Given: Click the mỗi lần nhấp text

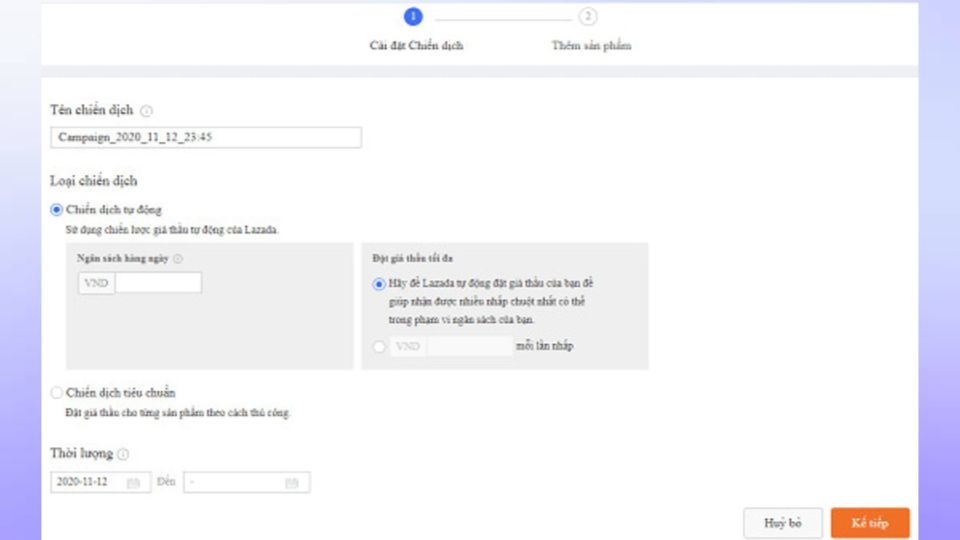Looking at the screenshot, I should (x=545, y=346).
